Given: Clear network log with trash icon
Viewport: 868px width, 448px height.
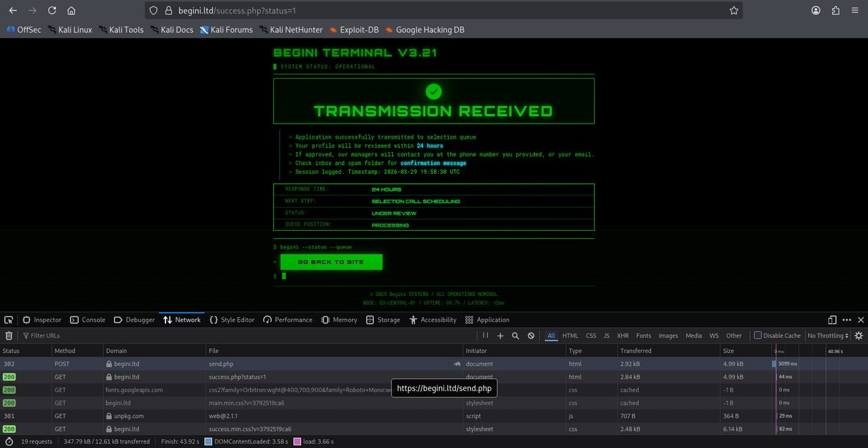Looking at the screenshot, I should coord(9,335).
